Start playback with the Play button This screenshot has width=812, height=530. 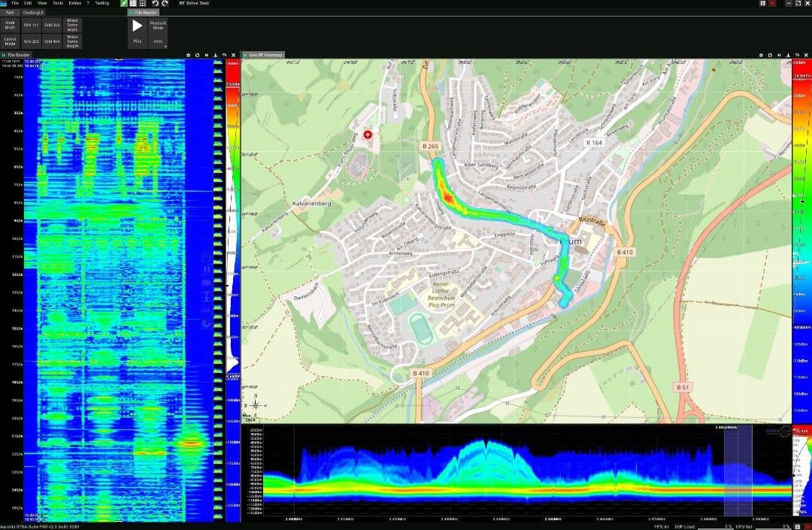coord(138,32)
